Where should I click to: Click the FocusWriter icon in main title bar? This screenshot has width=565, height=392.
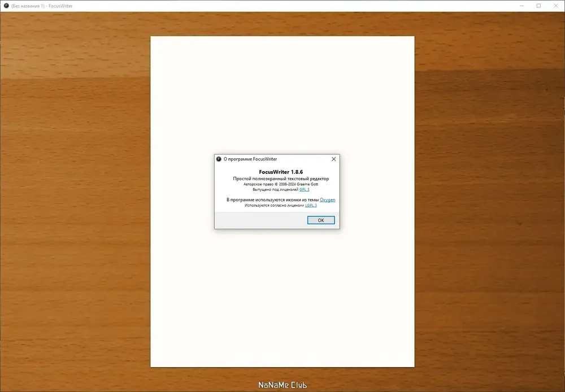pos(6,6)
